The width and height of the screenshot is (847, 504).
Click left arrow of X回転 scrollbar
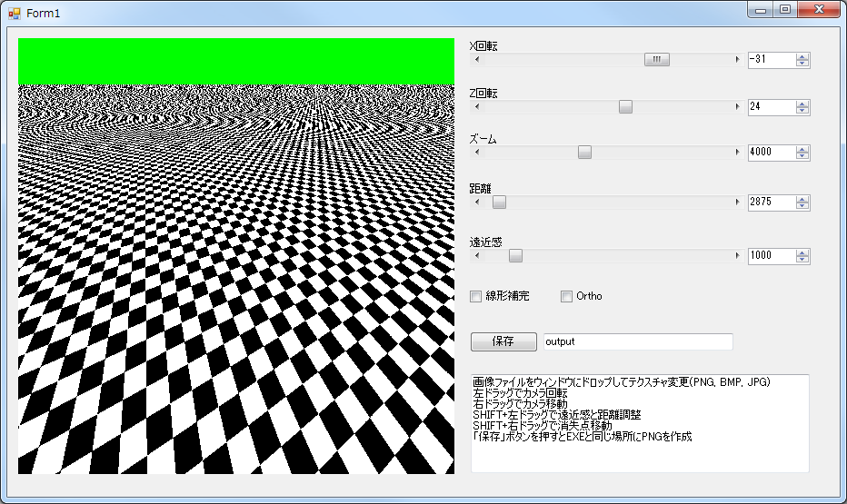[476, 59]
